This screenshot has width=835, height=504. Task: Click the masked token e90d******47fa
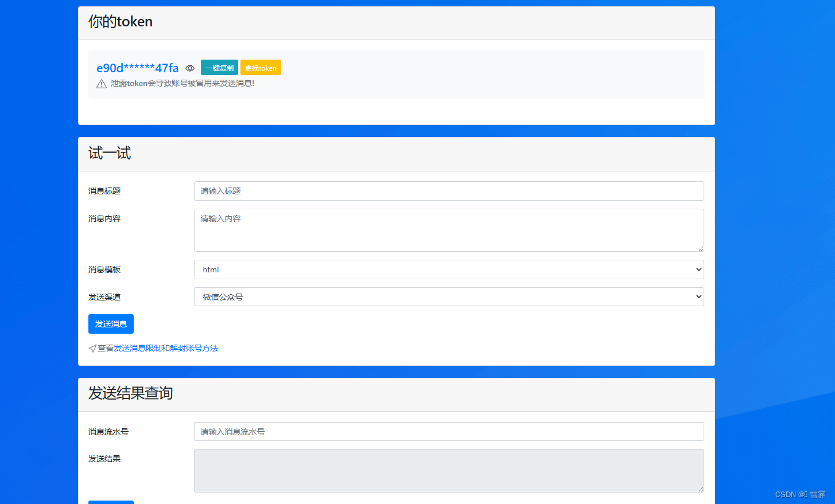[x=138, y=68]
